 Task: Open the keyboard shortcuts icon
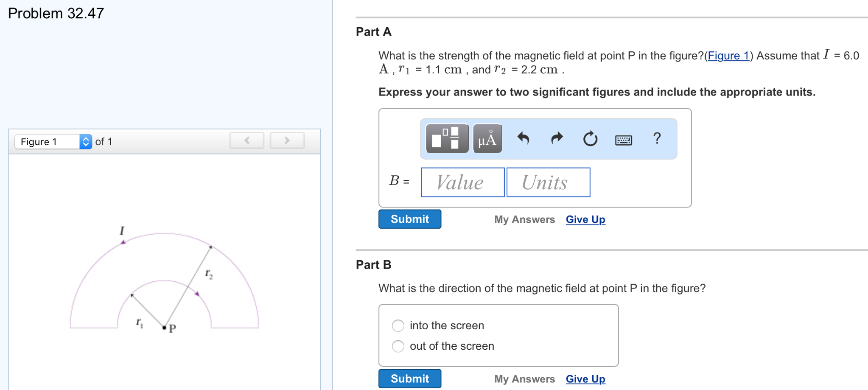(x=624, y=140)
